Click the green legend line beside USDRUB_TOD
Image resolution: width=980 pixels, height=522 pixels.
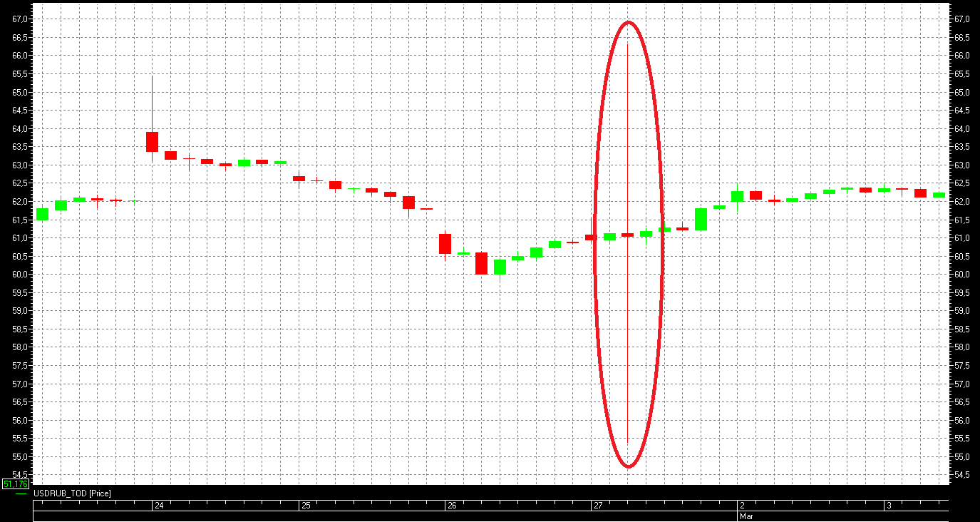[21, 493]
